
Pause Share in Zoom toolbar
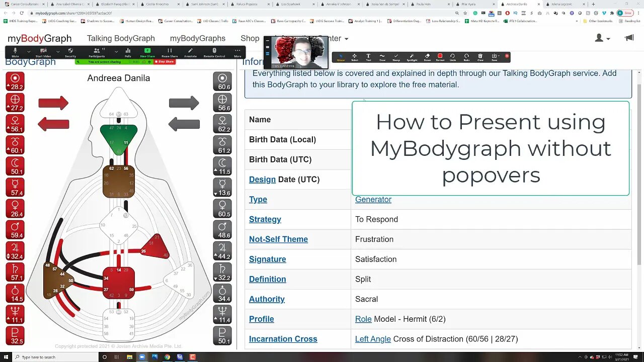(170, 52)
